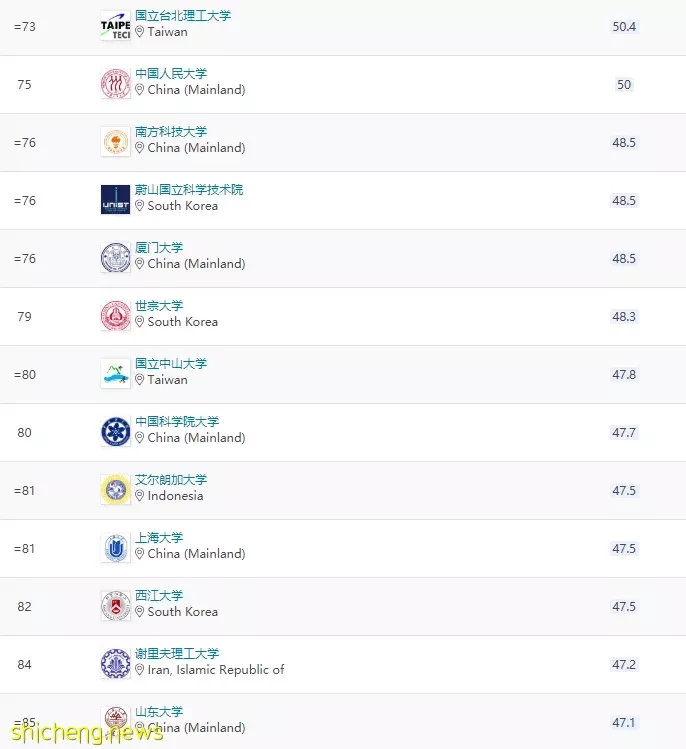Viewport: 686px width, 749px height.
Task: Click the 47.2 score for Sharif University
Action: (624, 664)
